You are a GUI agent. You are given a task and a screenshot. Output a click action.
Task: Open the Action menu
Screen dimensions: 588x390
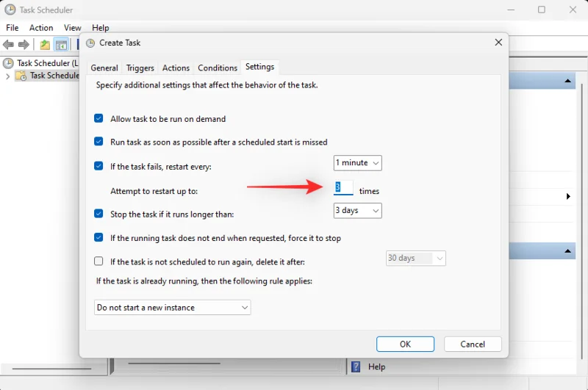(41, 28)
